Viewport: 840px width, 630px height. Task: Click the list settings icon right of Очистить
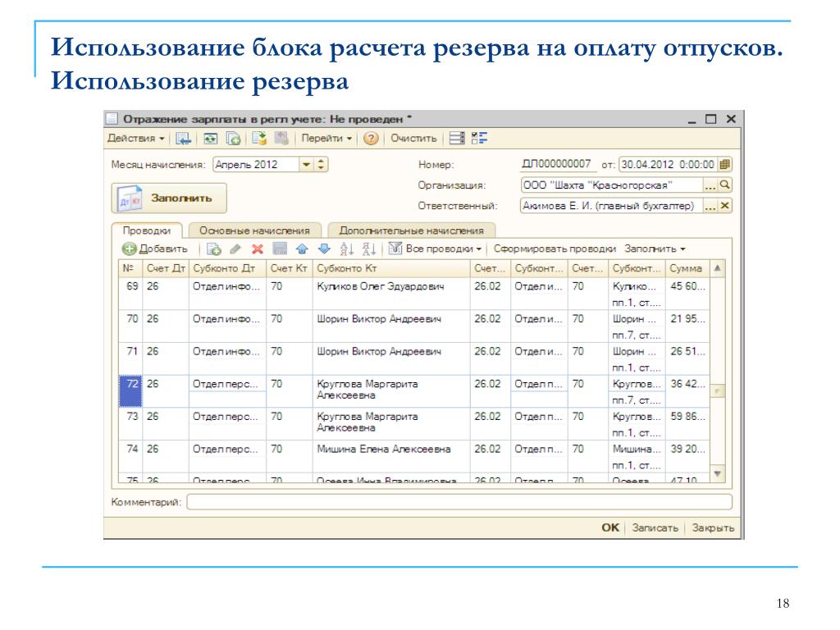click(x=457, y=139)
